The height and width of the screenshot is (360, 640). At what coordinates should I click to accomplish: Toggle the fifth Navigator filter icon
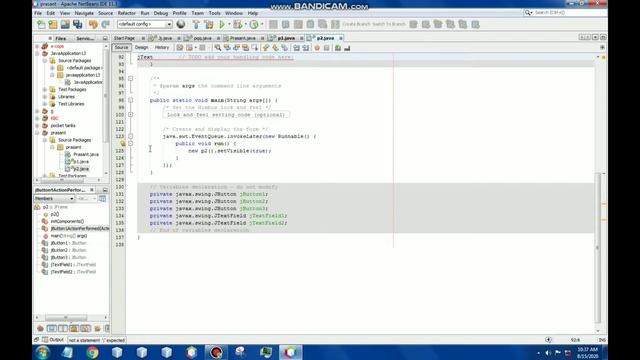(85, 328)
